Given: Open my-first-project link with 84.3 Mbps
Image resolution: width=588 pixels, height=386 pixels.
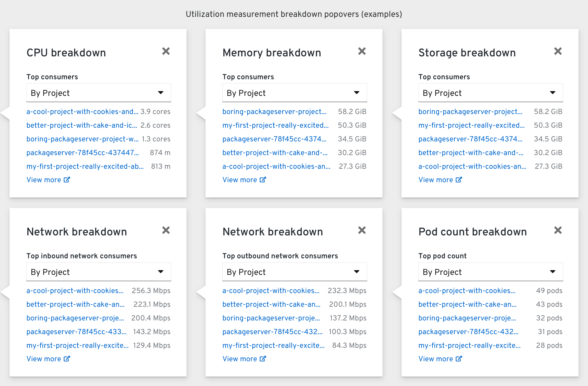Looking at the screenshot, I should tap(273, 345).
